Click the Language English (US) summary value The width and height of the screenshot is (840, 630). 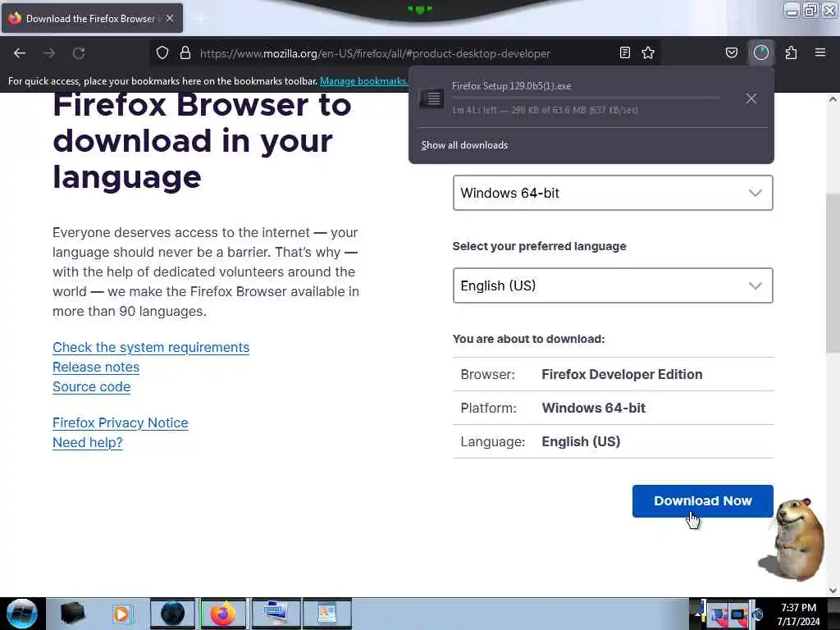pos(581,441)
